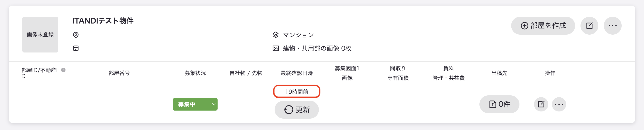Open the 0件 publish destinations button
This screenshot has height=130, width=644.
[x=499, y=104]
